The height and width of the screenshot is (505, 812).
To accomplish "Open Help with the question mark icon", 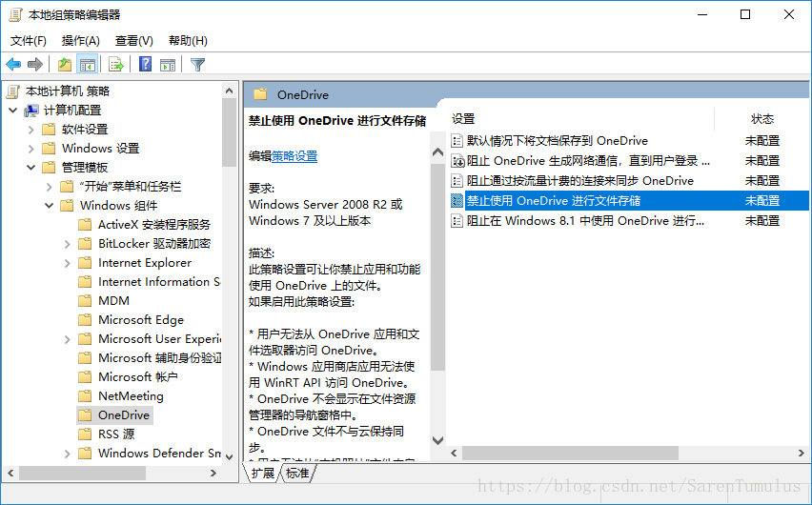I will [x=146, y=64].
